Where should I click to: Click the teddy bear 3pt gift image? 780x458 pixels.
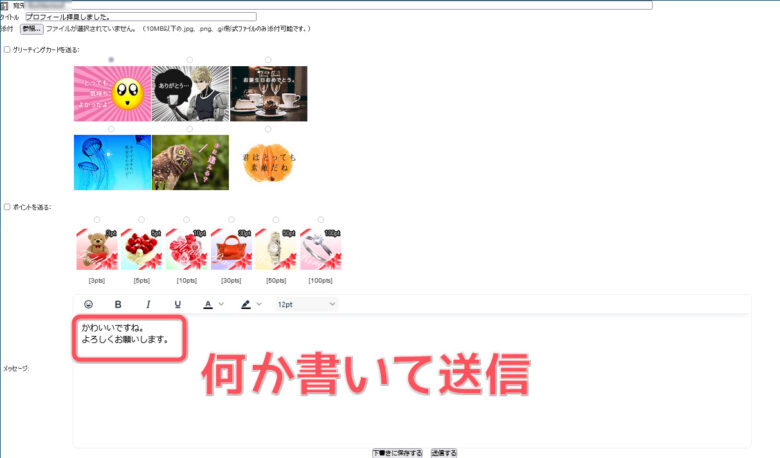[96, 249]
